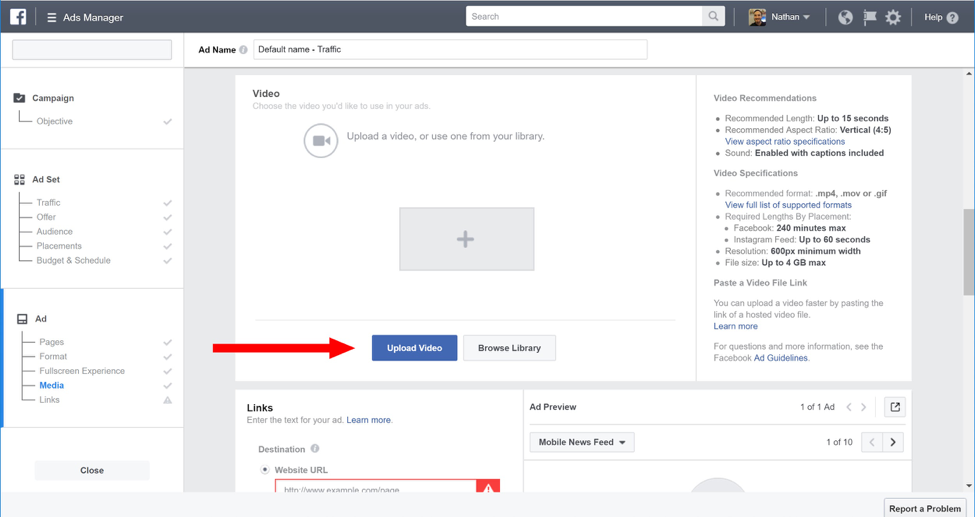Go to the Offer step
The height and width of the screenshot is (517, 975).
point(46,217)
